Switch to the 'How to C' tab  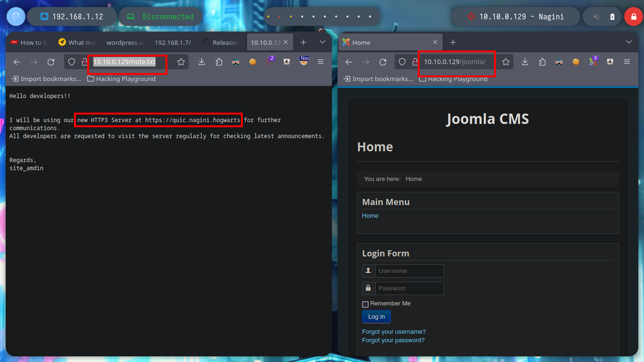click(30, 42)
